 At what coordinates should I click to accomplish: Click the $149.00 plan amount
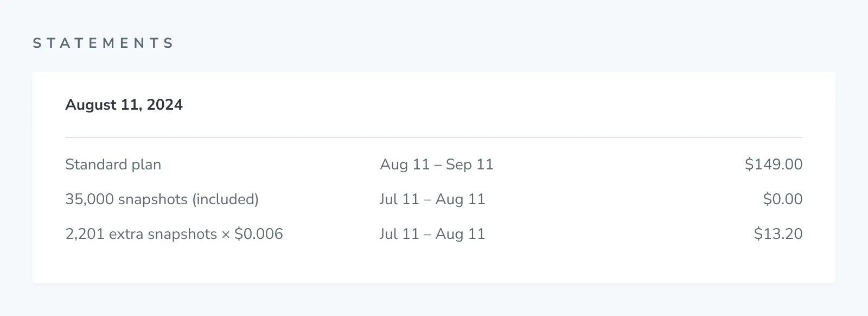point(773,165)
